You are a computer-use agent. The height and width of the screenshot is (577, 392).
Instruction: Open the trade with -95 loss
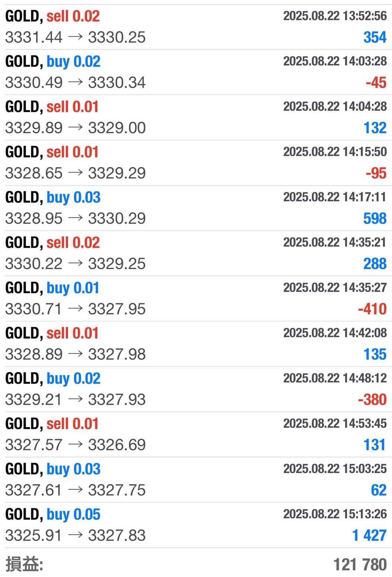click(196, 163)
